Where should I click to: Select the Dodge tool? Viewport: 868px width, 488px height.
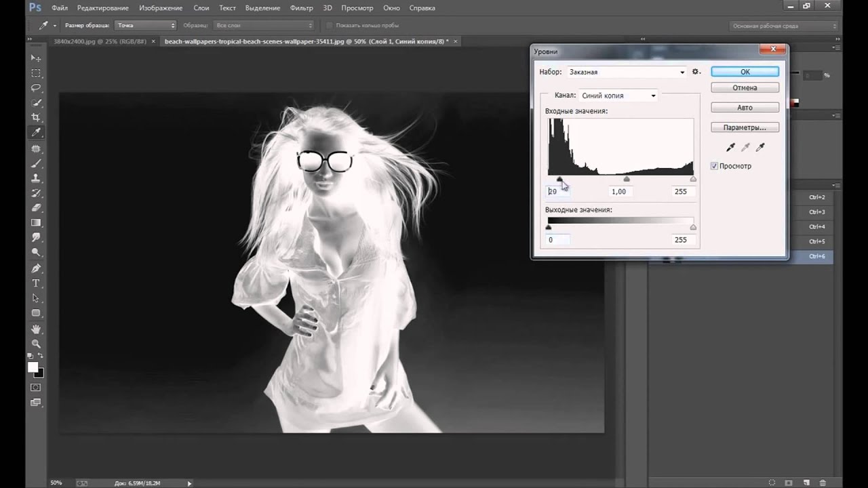click(x=36, y=253)
